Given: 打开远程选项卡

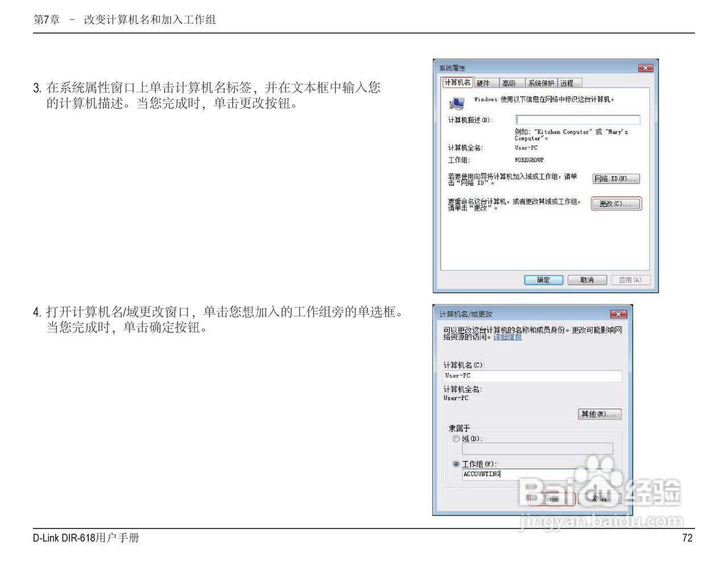Looking at the screenshot, I should click(x=567, y=82).
